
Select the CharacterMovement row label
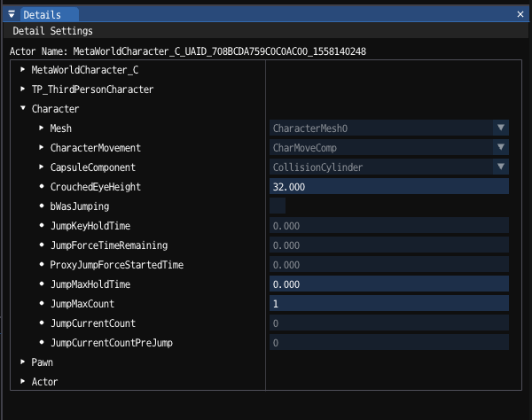tap(96, 148)
